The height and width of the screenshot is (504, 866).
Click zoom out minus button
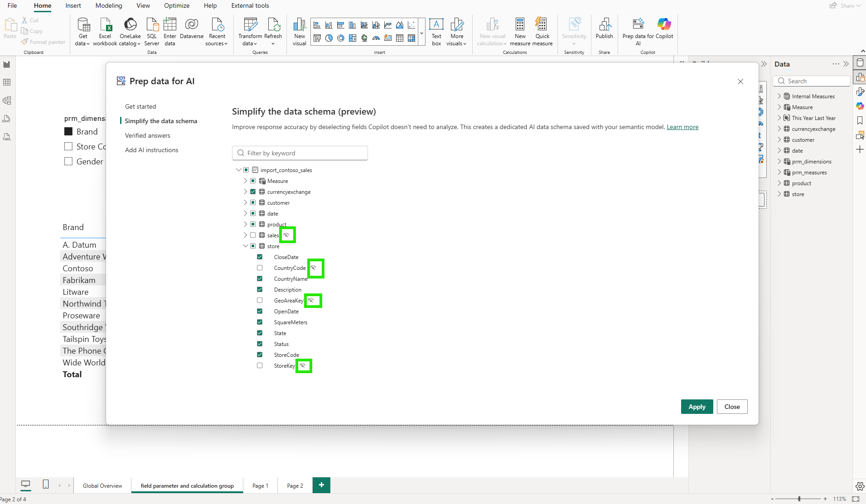[x=772, y=499]
